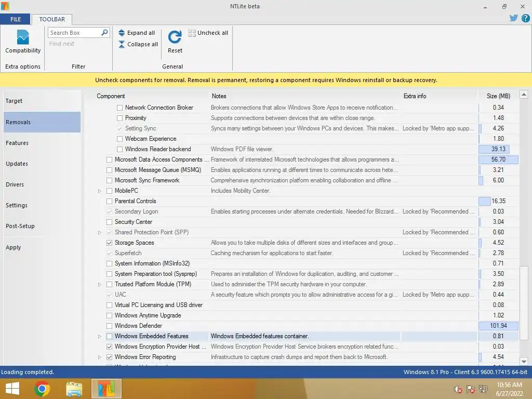Open the Post-Setup page
The height and width of the screenshot is (399, 532).
(x=42, y=226)
